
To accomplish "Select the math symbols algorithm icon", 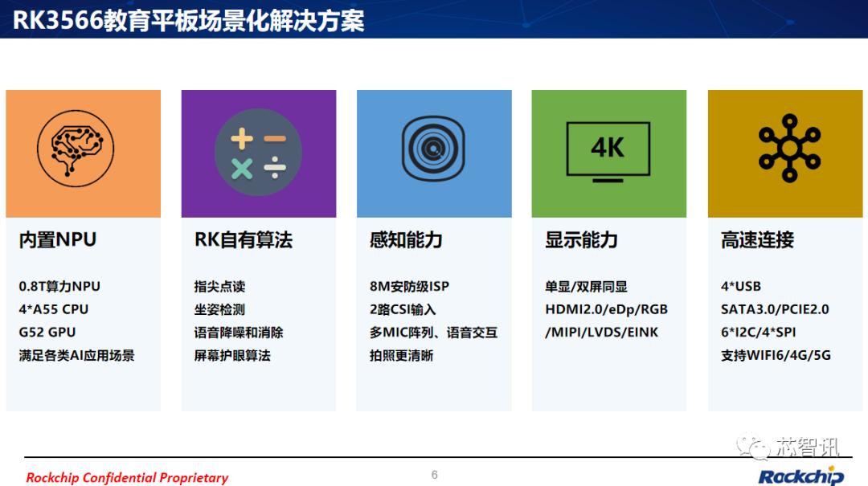I will tap(257, 152).
